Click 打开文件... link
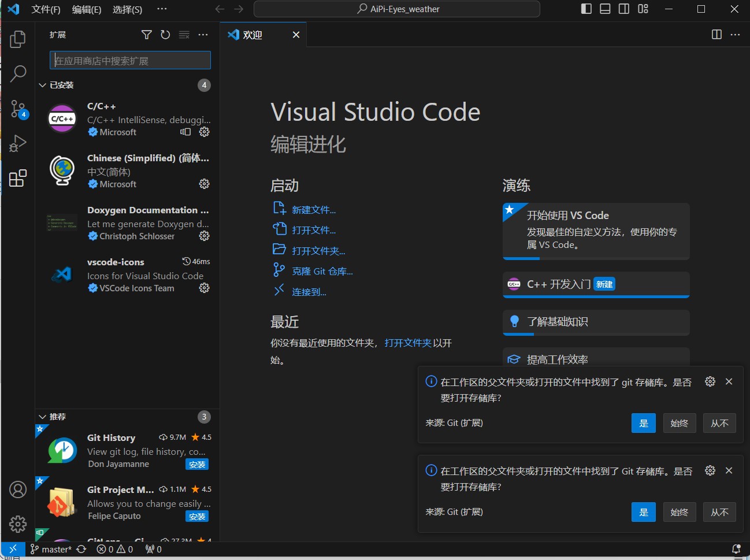 pos(314,230)
